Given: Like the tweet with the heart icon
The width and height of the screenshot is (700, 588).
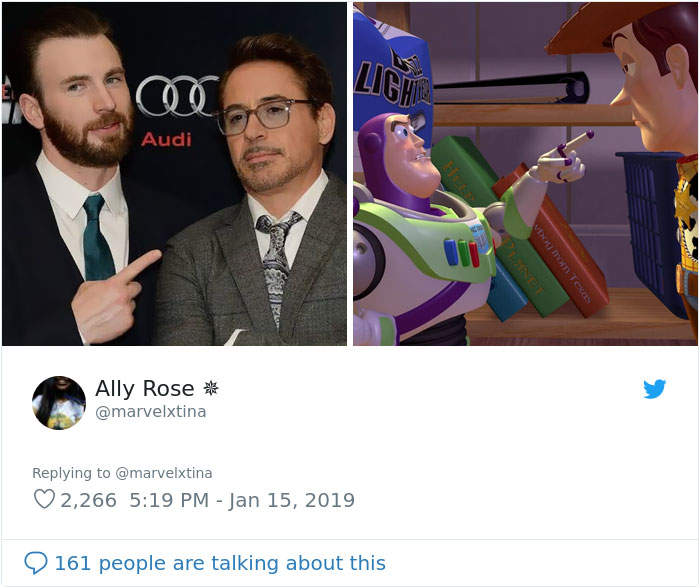Looking at the screenshot, I should [44, 499].
